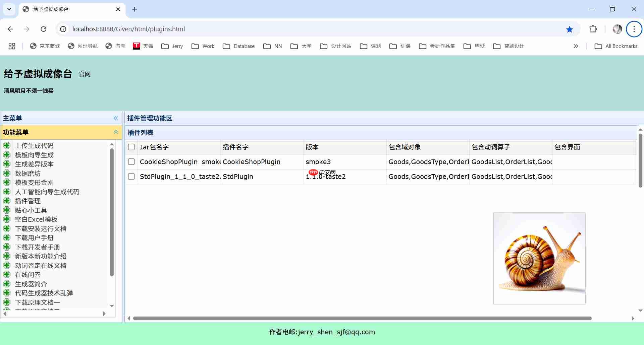Toggle the select-all checkbox in table header
Image resolution: width=644 pixels, height=345 pixels.
131,147
